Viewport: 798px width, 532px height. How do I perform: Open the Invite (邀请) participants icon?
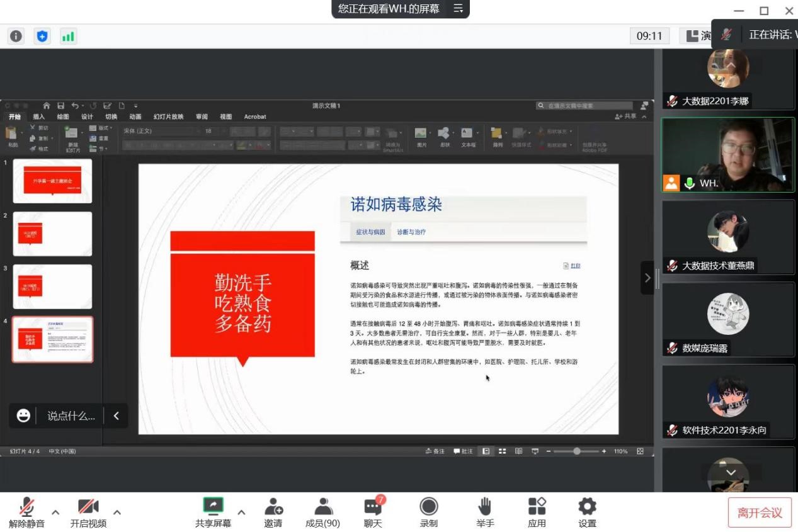(273, 506)
